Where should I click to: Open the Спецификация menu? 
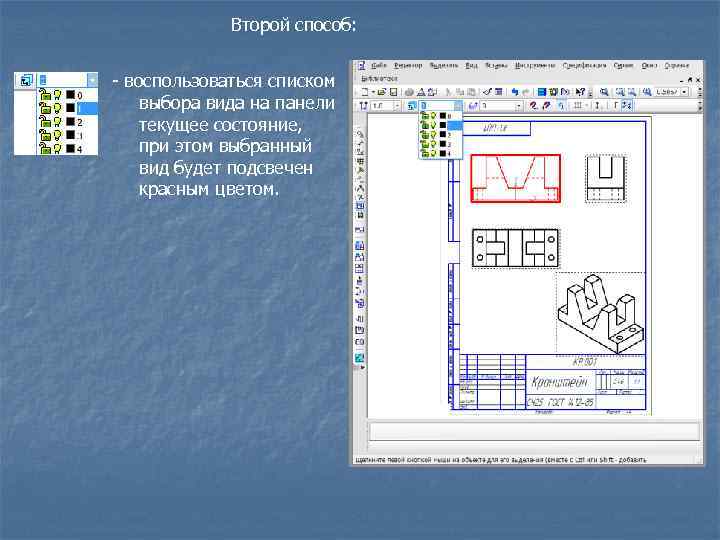(585, 66)
